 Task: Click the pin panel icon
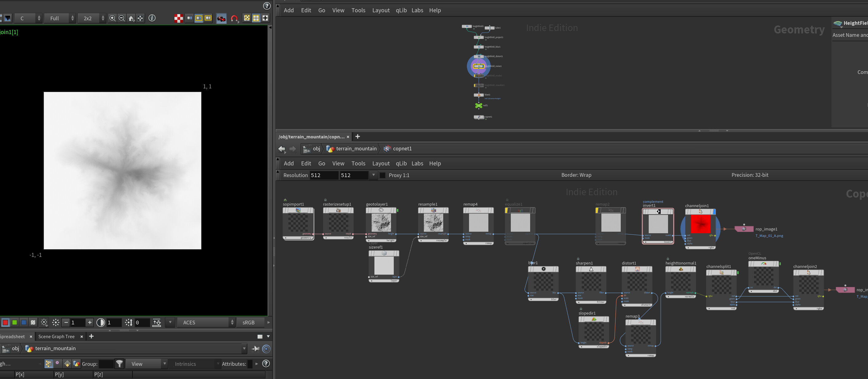(x=256, y=349)
